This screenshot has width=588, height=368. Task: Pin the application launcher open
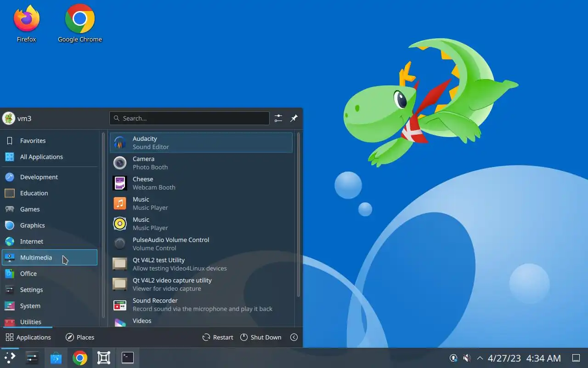294,118
